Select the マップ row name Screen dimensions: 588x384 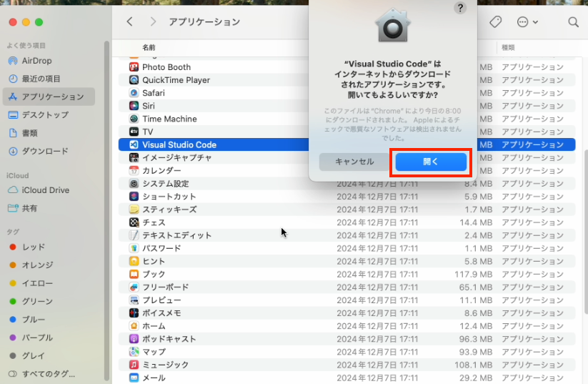(x=154, y=352)
